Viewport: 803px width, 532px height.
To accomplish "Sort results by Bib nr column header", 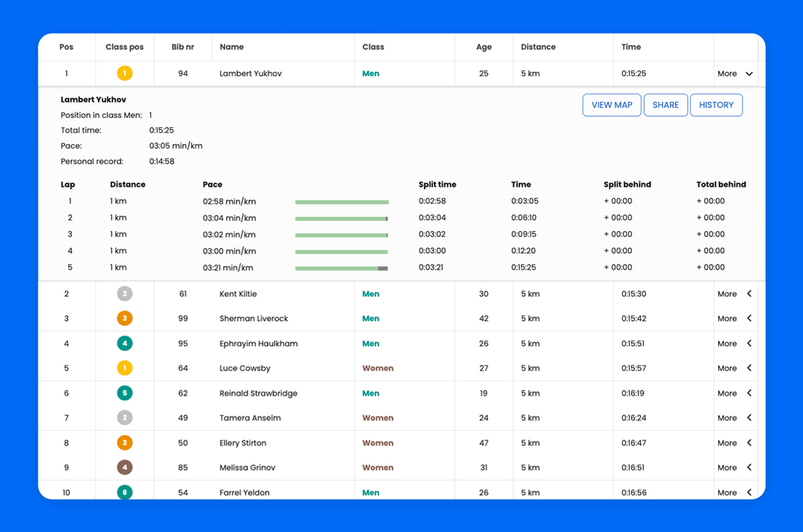I will (x=182, y=47).
